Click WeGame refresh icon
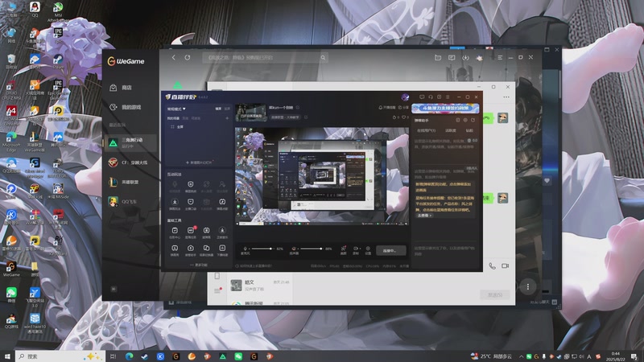The height and width of the screenshot is (362, 644). coord(188,57)
